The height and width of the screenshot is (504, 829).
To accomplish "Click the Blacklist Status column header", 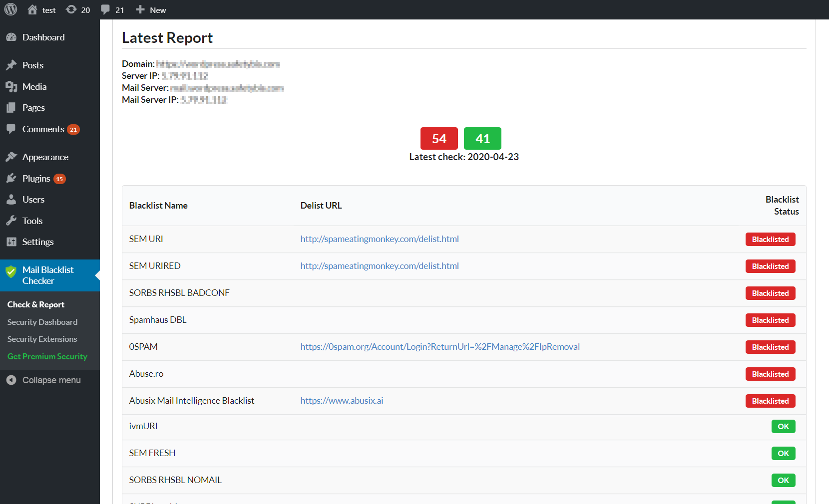I will pyautogui.click(x=782, y=205).
